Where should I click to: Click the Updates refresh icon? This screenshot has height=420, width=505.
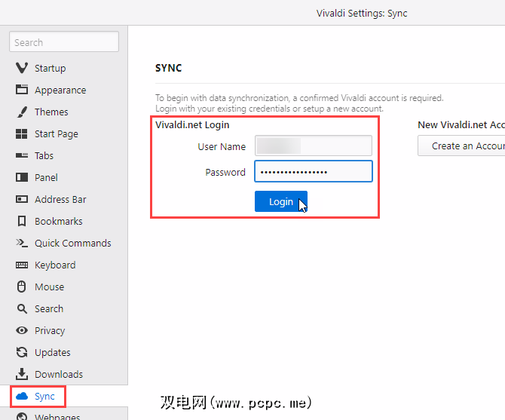pyautogui.click(x=22, y=352)
